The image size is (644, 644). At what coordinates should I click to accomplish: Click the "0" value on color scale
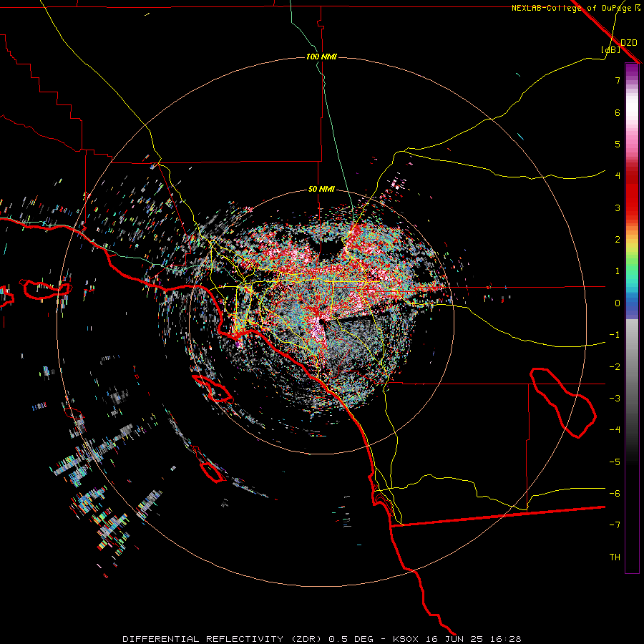(618, 303)
